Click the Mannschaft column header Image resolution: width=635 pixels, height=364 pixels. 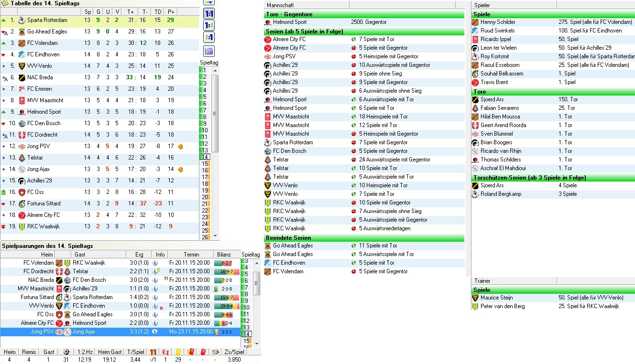307,5
